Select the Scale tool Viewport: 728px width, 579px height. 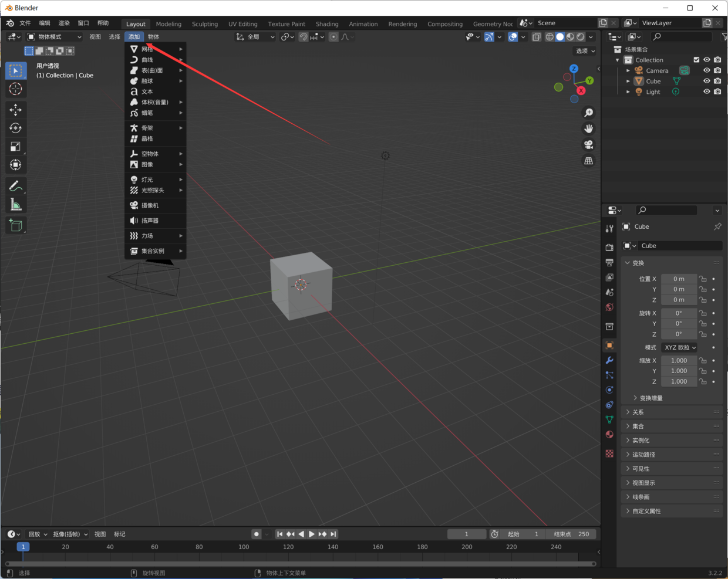click(x=16, y=147)
